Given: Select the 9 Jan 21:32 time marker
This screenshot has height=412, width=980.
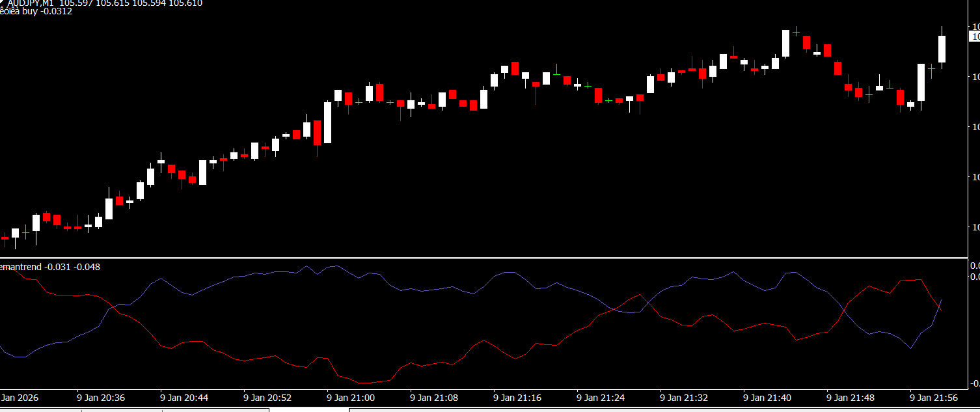Looking at the screenshot, I should tap(684, 397).
